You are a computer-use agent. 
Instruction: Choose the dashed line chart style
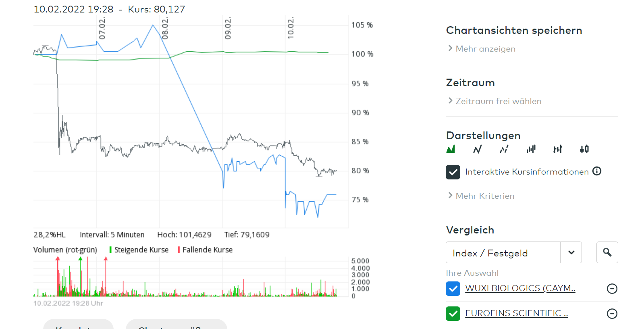pyautogui.click(x=504, y=149)
